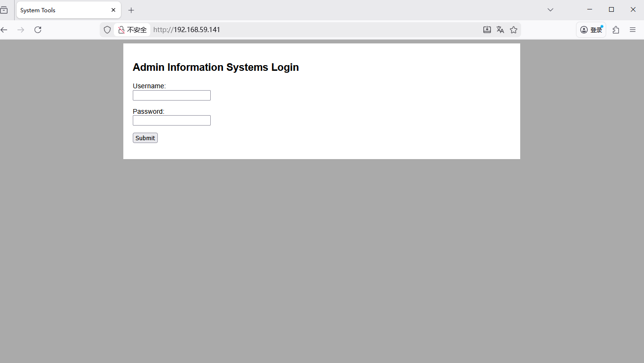
Task: Click the install-page tray icon in address bar
Action: tap(487, 30)
